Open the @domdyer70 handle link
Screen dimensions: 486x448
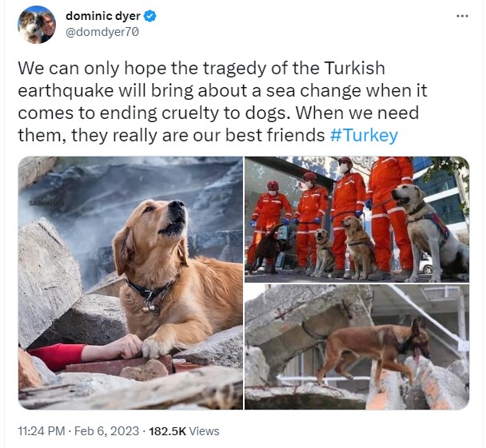coord(102,32)
